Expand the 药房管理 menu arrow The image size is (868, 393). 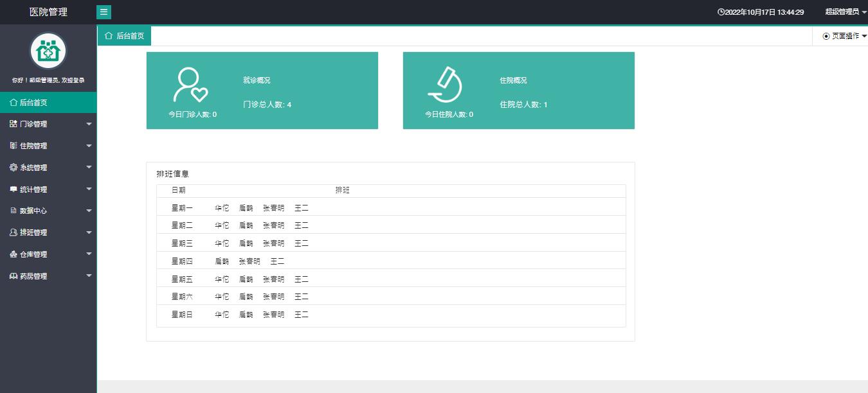click(x=89, y=276)
